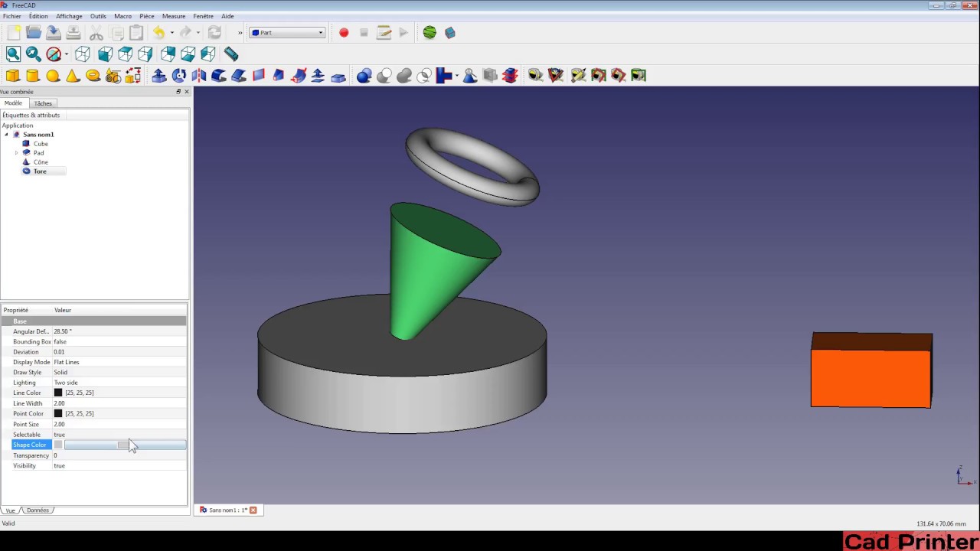Click the Common (intersection) icon
980x551 pixels.
coord(424,75)
